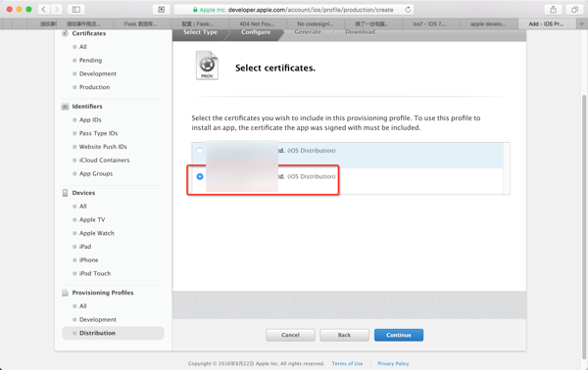Open Apple Watch devices
Viewport: 588px width, 370px height.
96,233
